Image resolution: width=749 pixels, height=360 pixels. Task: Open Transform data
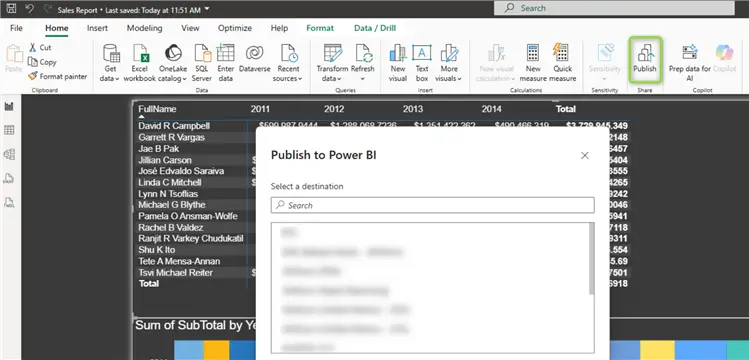(332, 63)
